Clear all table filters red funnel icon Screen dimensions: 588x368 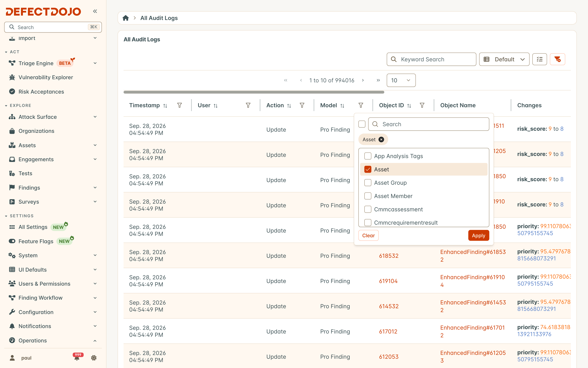point(557,59)
